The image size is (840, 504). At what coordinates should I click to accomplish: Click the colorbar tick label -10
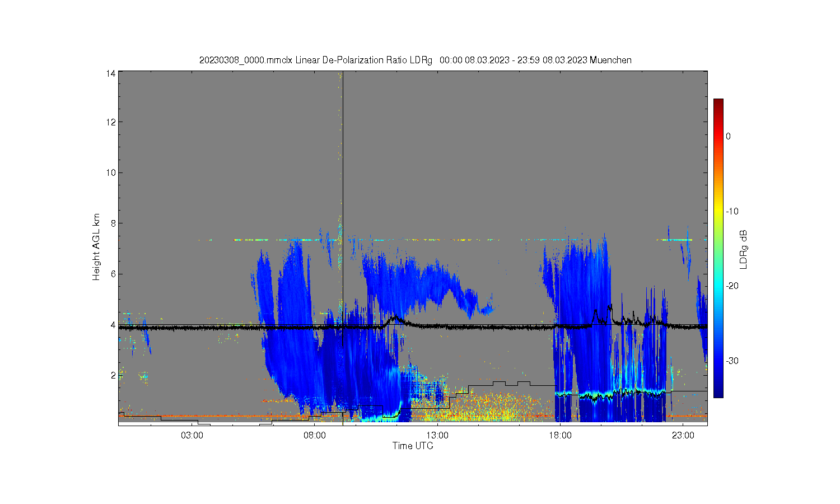point(732,211)
